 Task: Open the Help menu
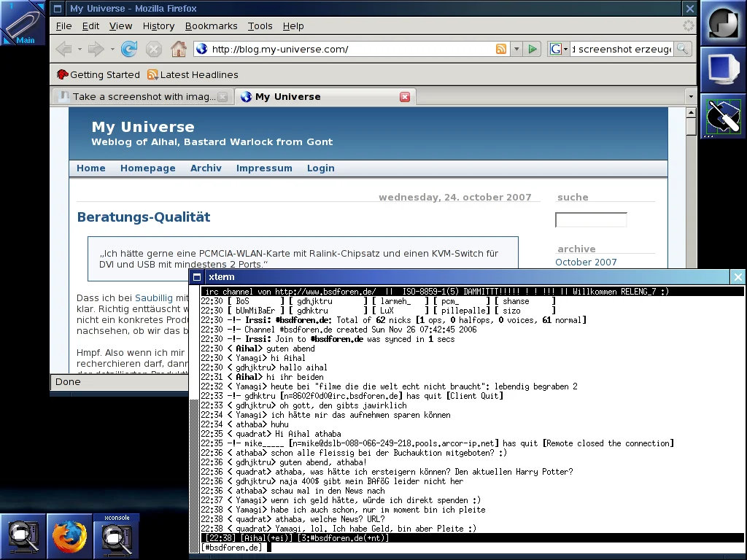click(293, 26)
